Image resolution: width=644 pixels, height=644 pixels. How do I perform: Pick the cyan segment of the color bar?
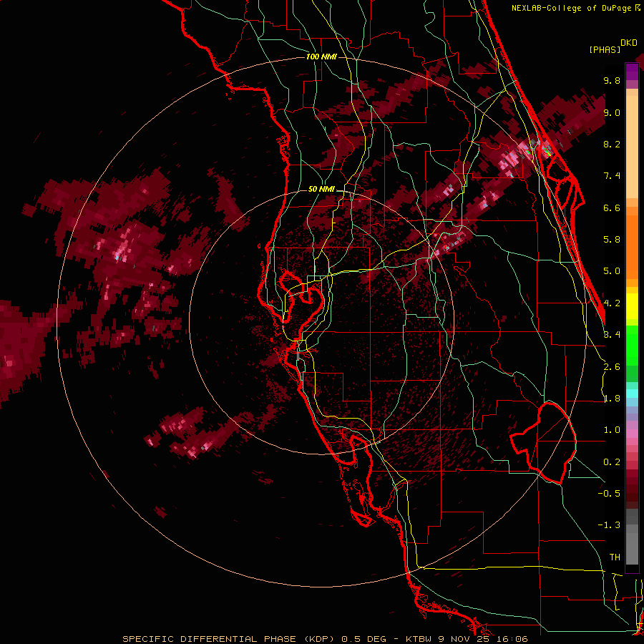tap(632, 394)
